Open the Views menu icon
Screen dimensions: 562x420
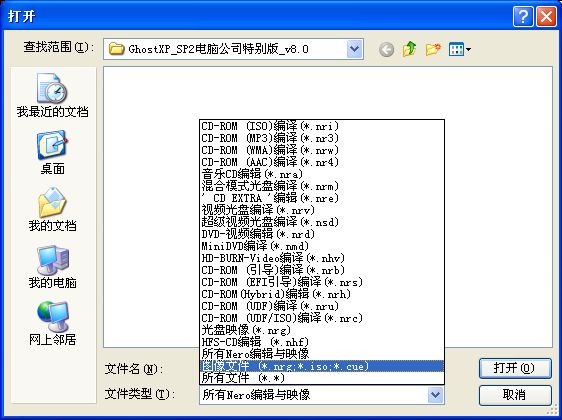click(x=459, y=49)
